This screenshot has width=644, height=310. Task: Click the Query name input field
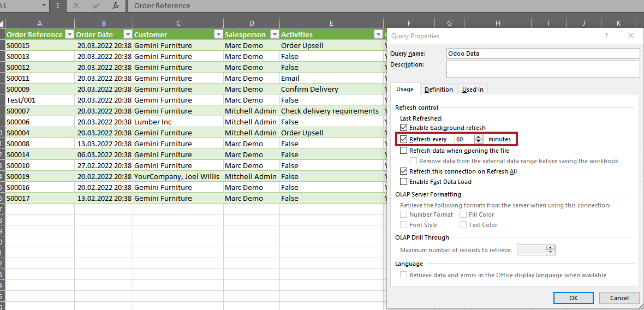(542, 53)
